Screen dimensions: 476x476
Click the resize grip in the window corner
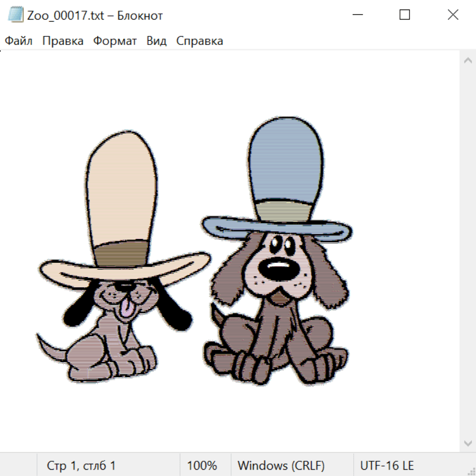click(x=471, y=471)
